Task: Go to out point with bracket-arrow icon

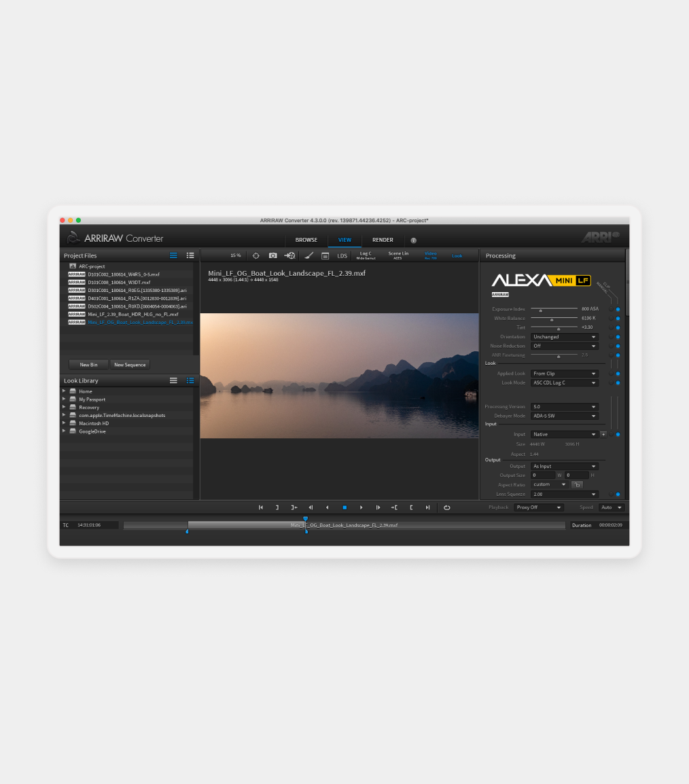Action: (294, 507)
